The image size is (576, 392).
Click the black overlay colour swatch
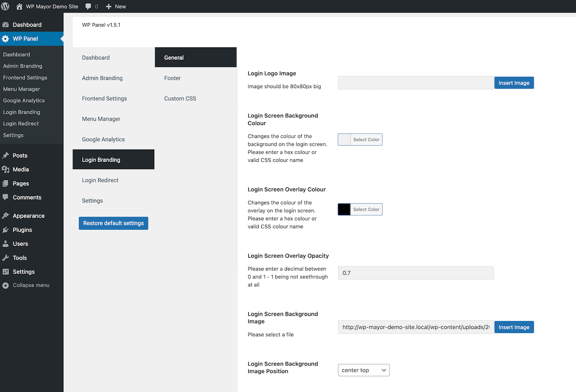pyautogui.click(x=344, y=209)
